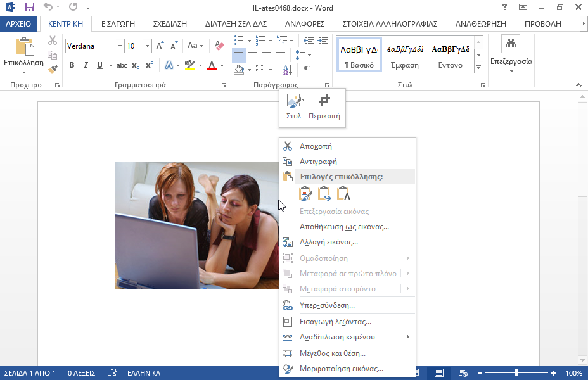Image resolution: width=588 pixels, height=380 pixels.
Task: Open Font dialog launcher in Γραμματοσειρά group
Action: 224,85
